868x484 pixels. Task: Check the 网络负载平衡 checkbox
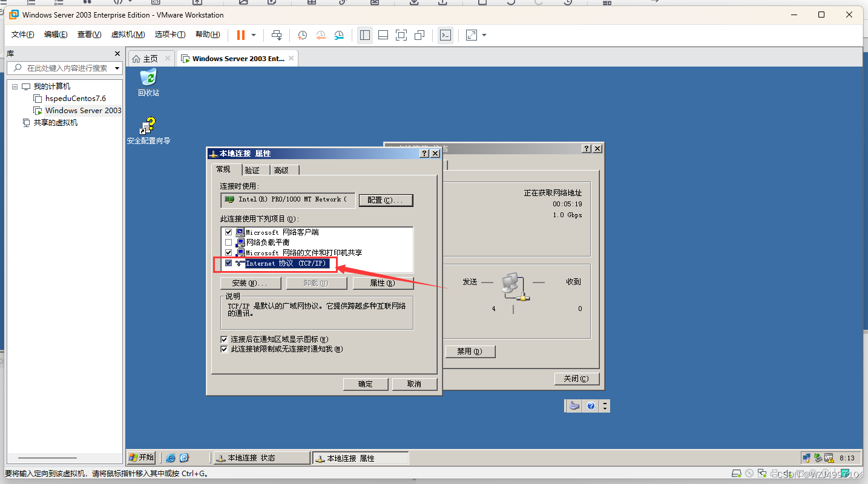[228, 243]
